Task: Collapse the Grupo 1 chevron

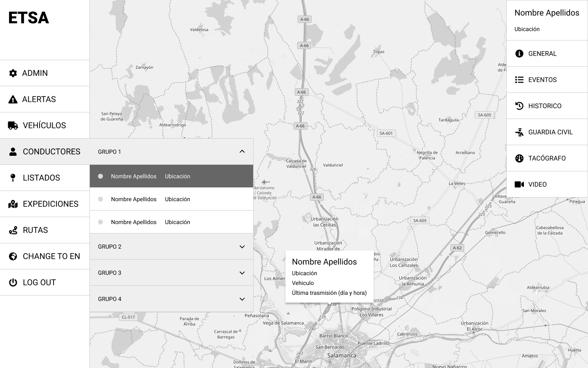Action: pos(242,152)
